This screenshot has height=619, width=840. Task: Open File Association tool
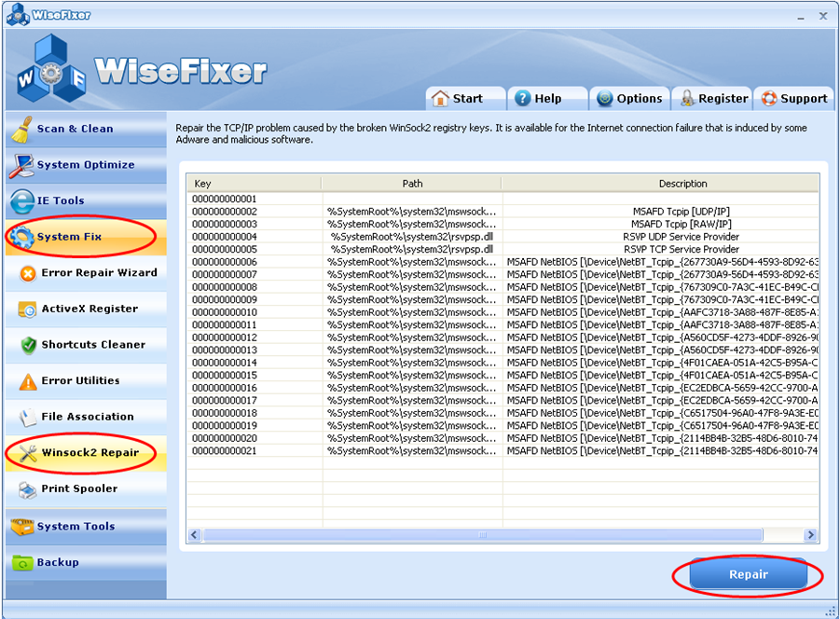[87, 417]
